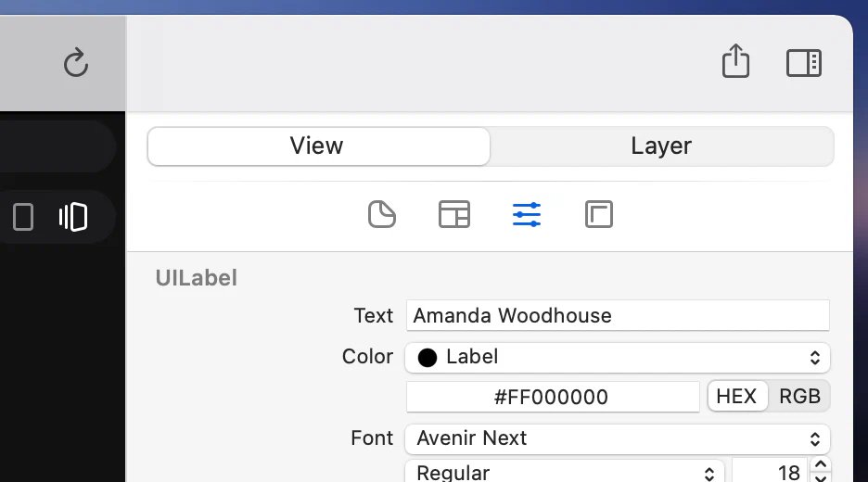Increase font size with stepper up arrow
868x482 pixels.
tap(821, 464)
